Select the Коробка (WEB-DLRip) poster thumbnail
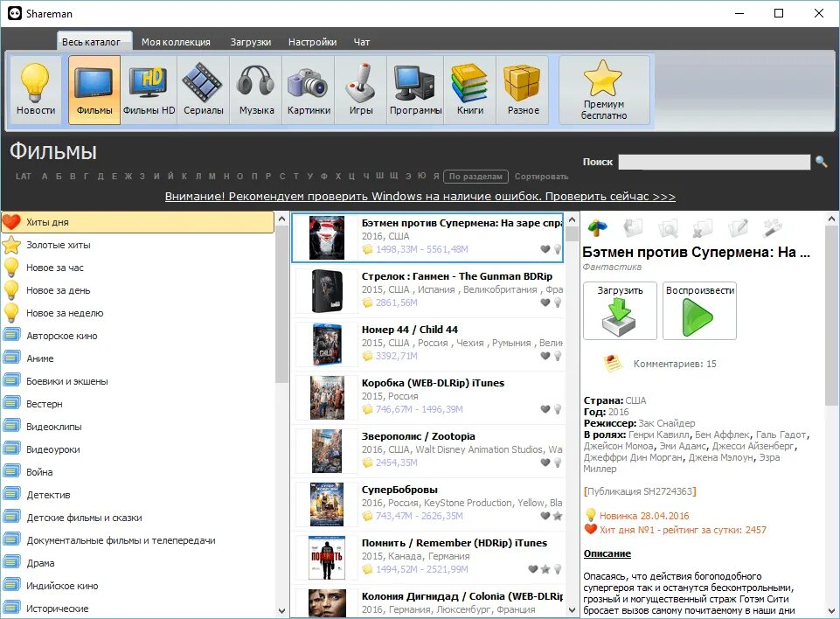 [327, 398]
